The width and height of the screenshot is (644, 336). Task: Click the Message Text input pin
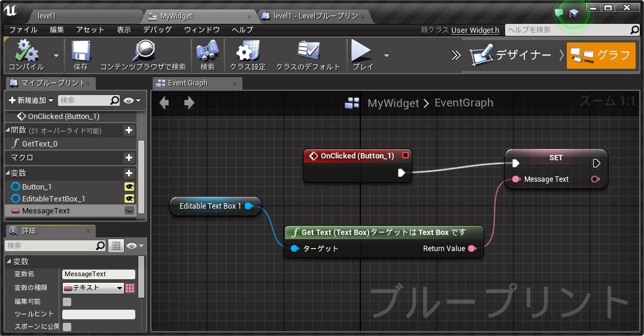515,179
